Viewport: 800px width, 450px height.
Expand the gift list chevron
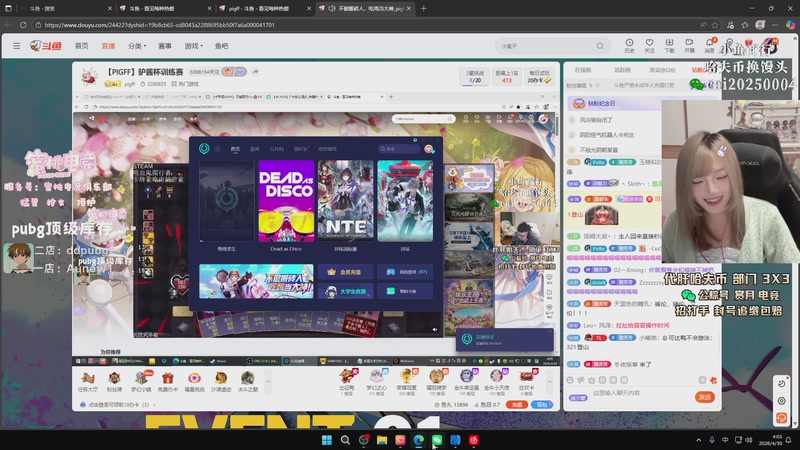pyautogui.click(x=549, y=382)
